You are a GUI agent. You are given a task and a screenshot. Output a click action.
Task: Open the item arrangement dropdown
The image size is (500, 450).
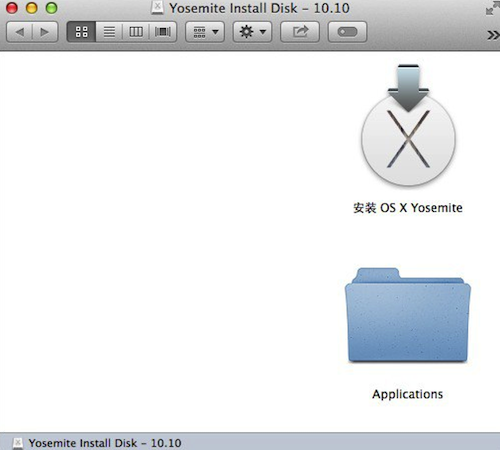[205, 32]
